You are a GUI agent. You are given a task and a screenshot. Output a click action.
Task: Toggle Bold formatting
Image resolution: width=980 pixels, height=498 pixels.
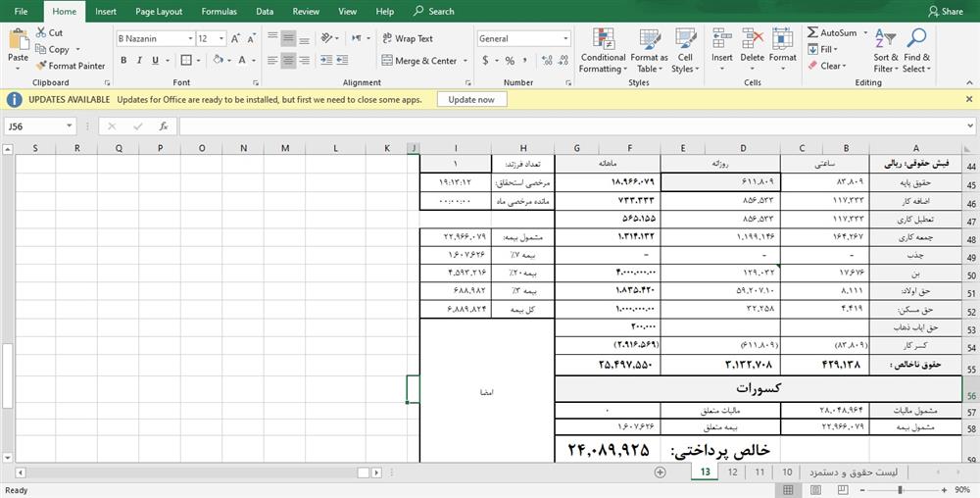click(x=124, y=61)
